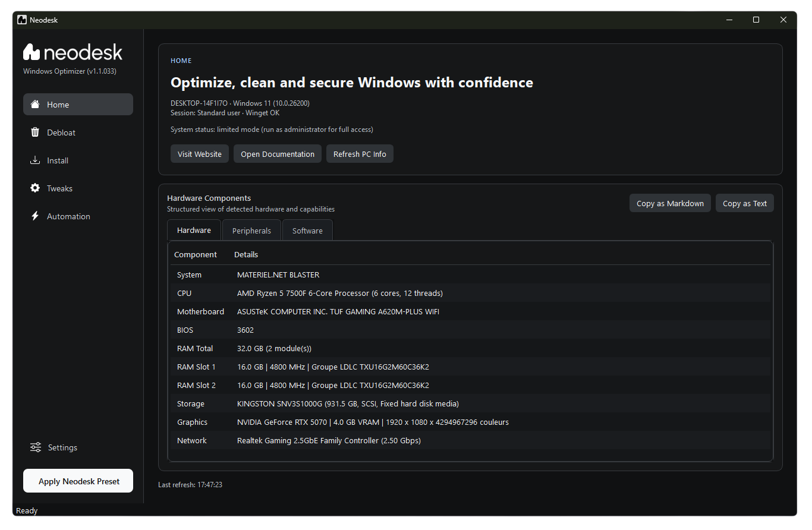Open Settings in the sidebar
The width and height of the screenshot is (812, 530).
click(78, 447)
